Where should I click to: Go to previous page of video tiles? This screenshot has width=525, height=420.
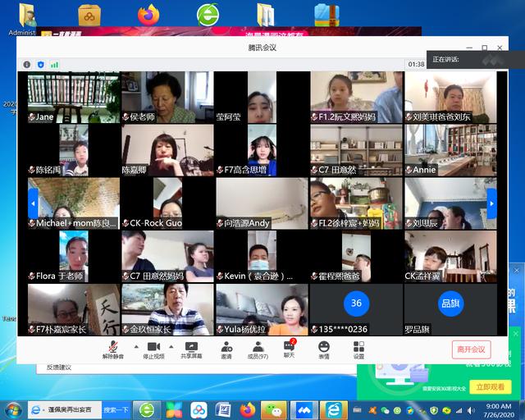33,203
